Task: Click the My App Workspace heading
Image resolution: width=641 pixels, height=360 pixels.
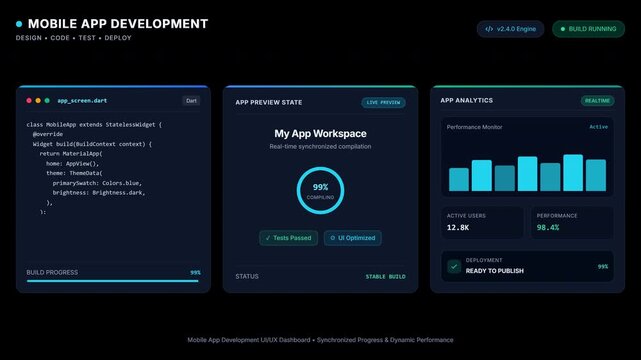Action: [320, 134]
